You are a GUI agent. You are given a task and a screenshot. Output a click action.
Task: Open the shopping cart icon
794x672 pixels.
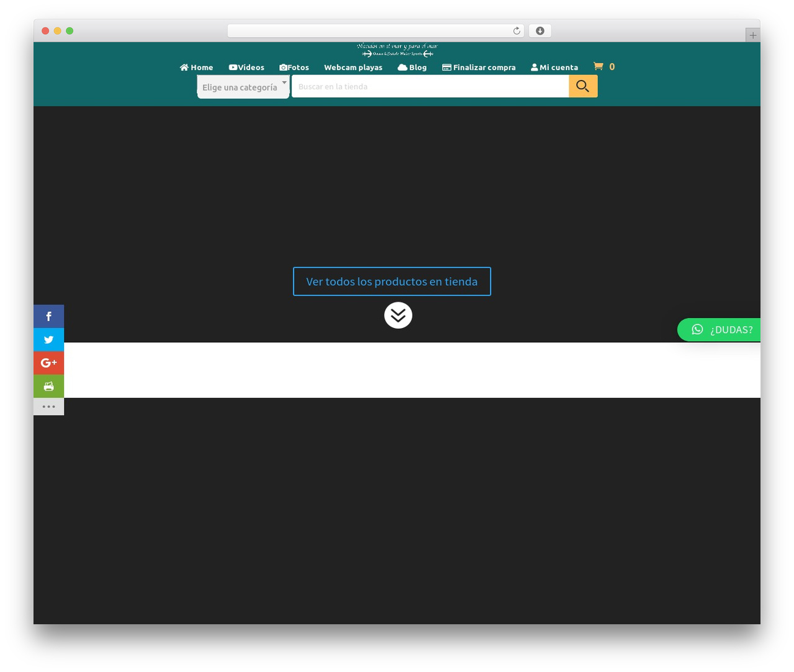click(x=599, y=66)
